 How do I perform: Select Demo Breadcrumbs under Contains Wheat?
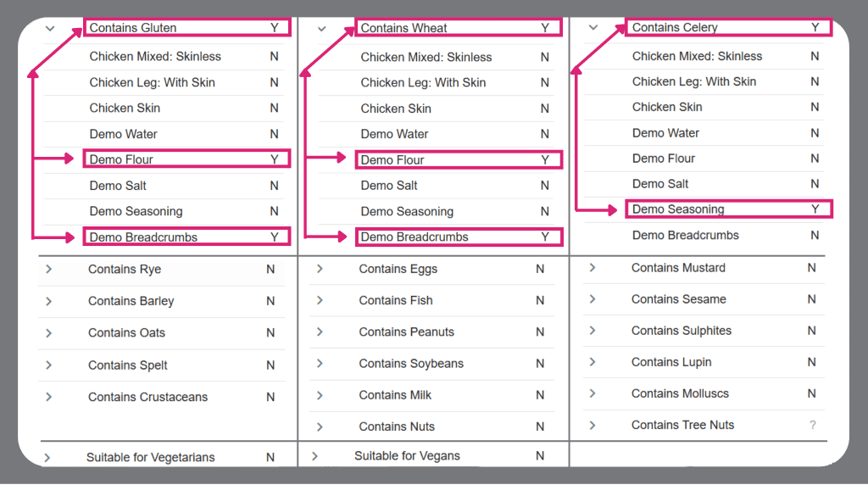point(415,237)
